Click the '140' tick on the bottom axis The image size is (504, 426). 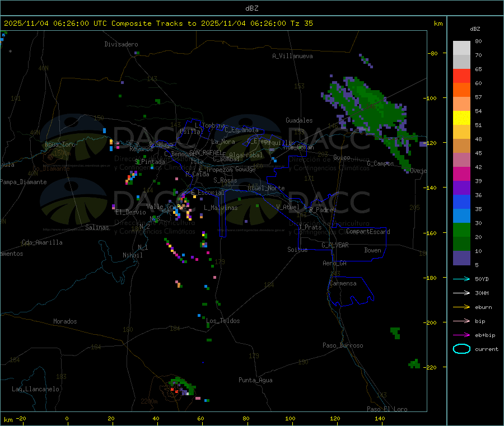coord(380,418)
